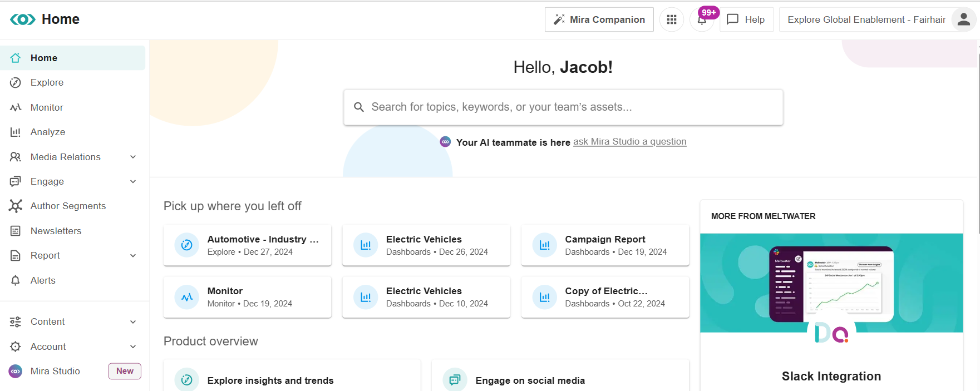980x391 pixels.
Task: Click the Help speech bubble icon
Action: coord(733,19)
